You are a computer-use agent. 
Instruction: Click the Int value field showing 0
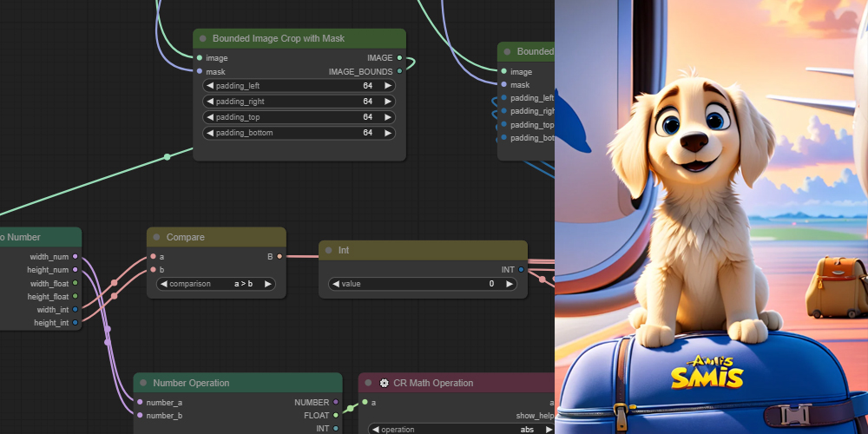[423, 284]
